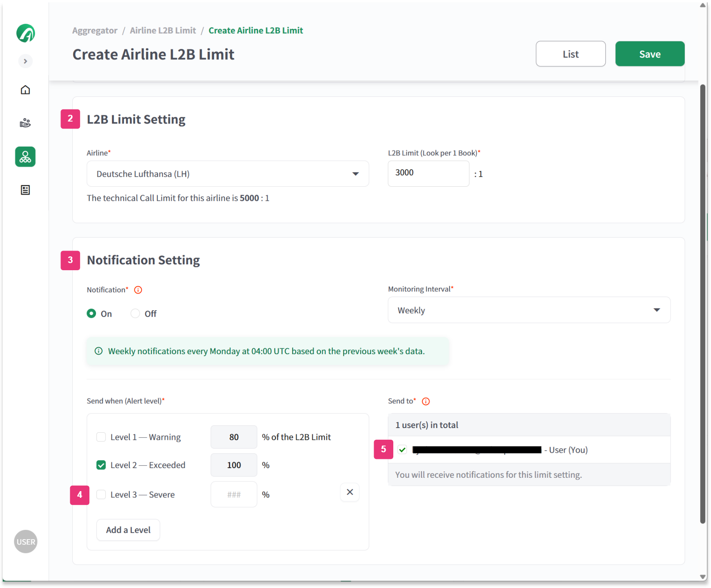Open the Airline L2B Limit breadcrumb

coord(162,30)
